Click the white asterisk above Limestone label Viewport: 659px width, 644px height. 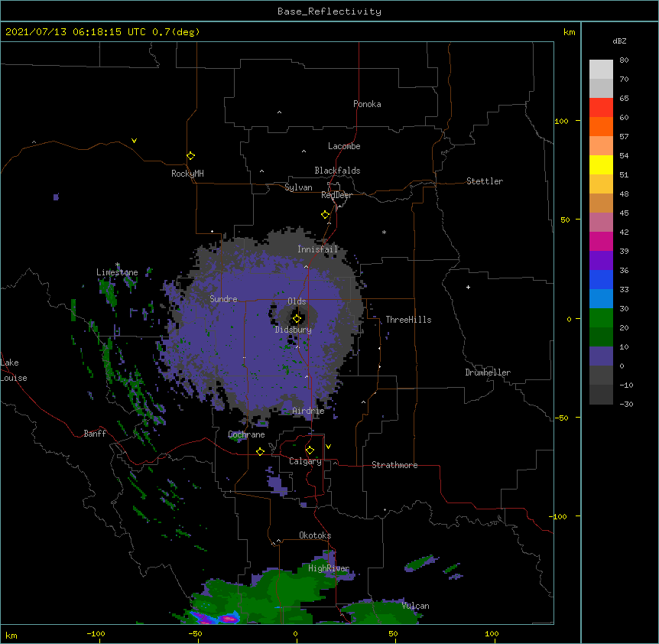[118, 265]
